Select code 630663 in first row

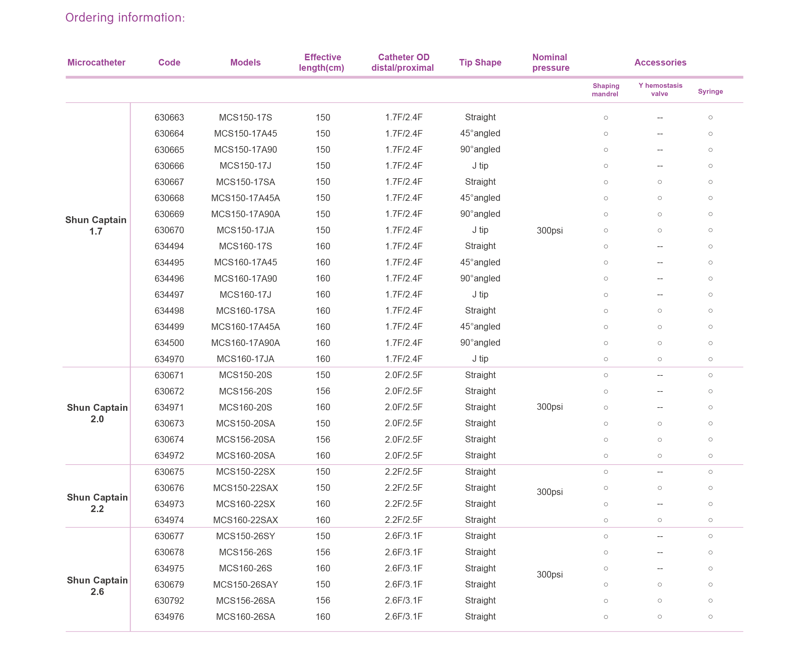[x=169, y=118]
